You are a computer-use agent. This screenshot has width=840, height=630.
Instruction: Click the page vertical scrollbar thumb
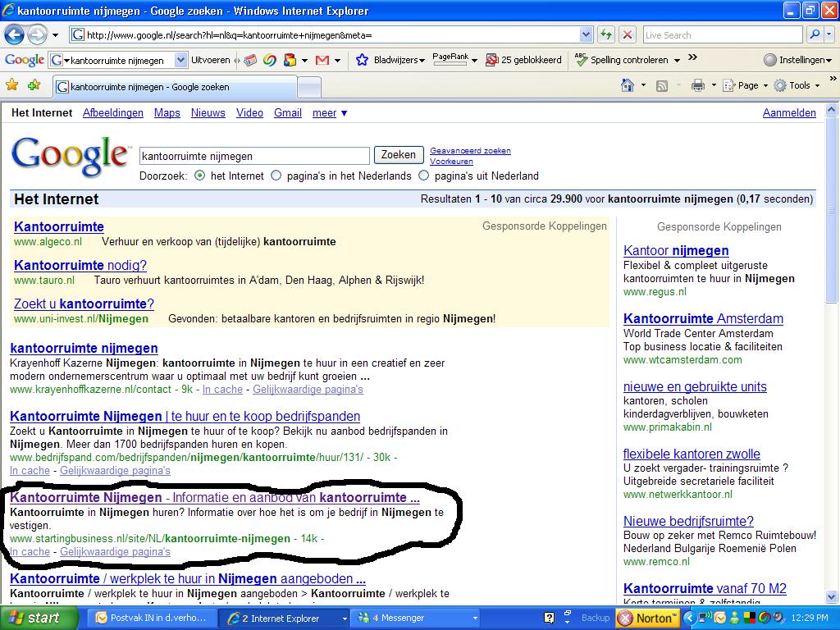pyautogui.click(x=832, y=210)
